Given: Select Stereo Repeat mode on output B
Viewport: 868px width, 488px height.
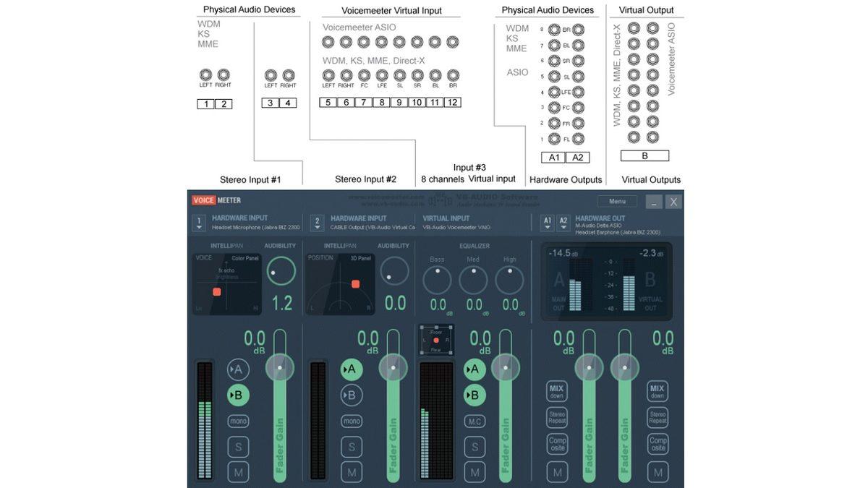Looking at the screenshot, I should pos(658,417).
